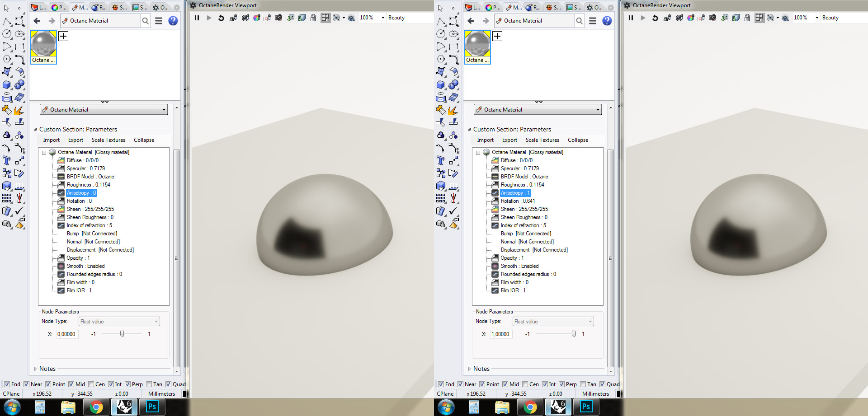Open the hamburger menu in left material panel

coord(159,21)
